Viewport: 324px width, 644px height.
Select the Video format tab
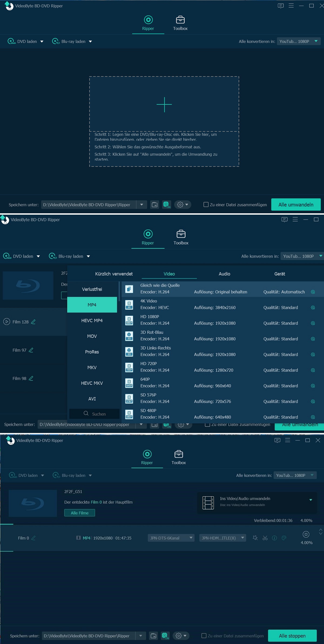169,274
